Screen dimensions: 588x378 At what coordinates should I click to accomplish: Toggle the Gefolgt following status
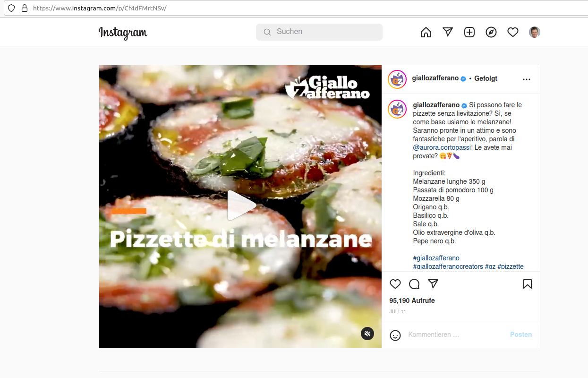pos(486,78)
